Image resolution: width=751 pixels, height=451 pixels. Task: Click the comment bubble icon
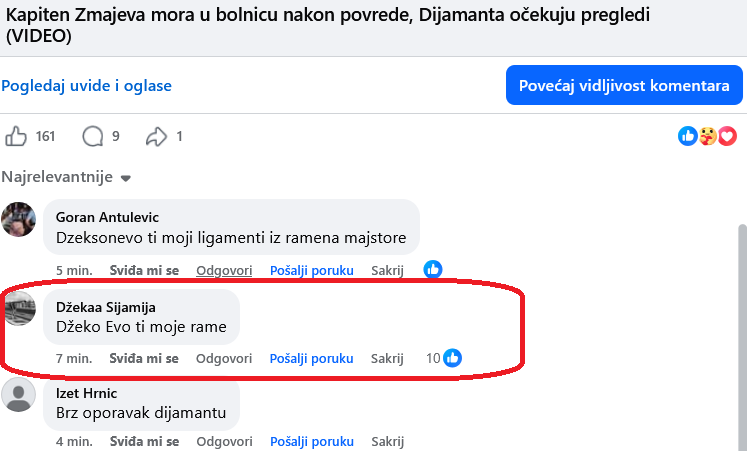pos(93,136)
